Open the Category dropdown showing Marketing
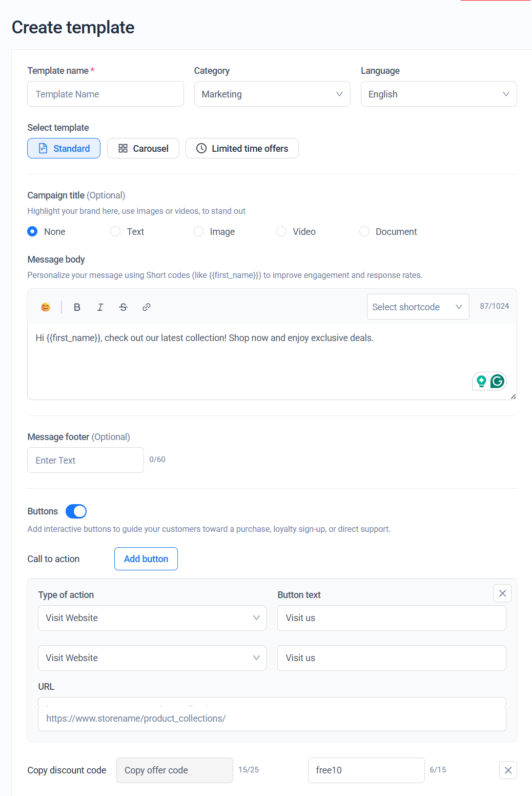Screen dimensions: 532x796 click(x=272, y=94)
